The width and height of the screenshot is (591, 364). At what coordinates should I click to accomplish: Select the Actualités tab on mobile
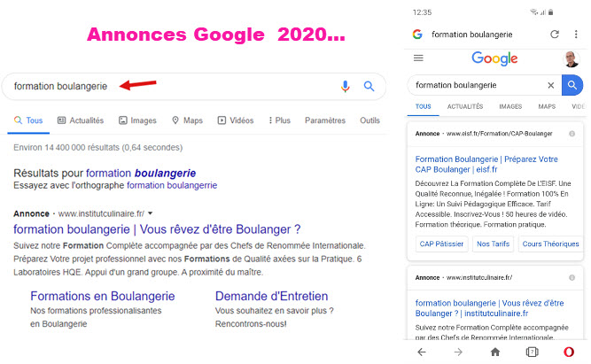tap(465, 106)
